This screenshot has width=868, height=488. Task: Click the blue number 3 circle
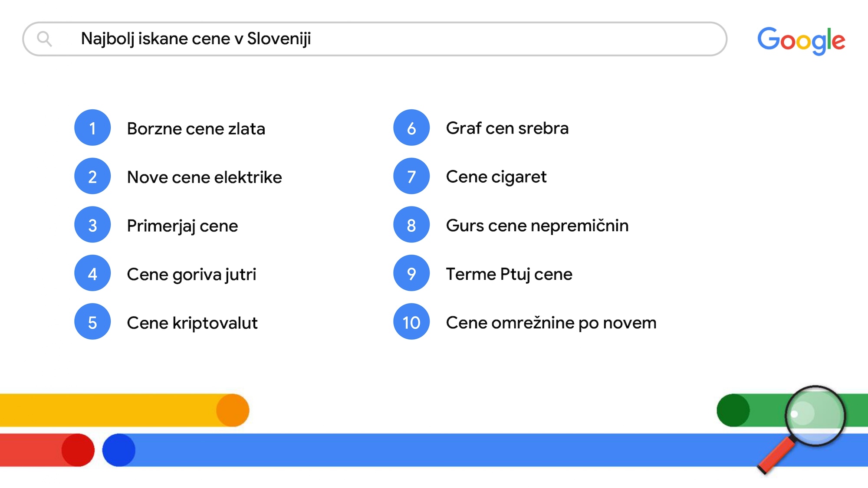click(x=92, y=225)
